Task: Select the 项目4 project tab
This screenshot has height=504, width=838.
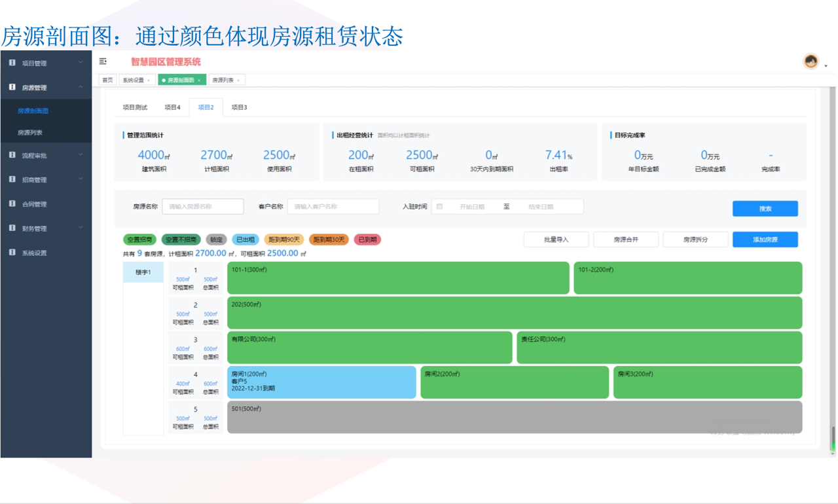Action: point(172,107)
